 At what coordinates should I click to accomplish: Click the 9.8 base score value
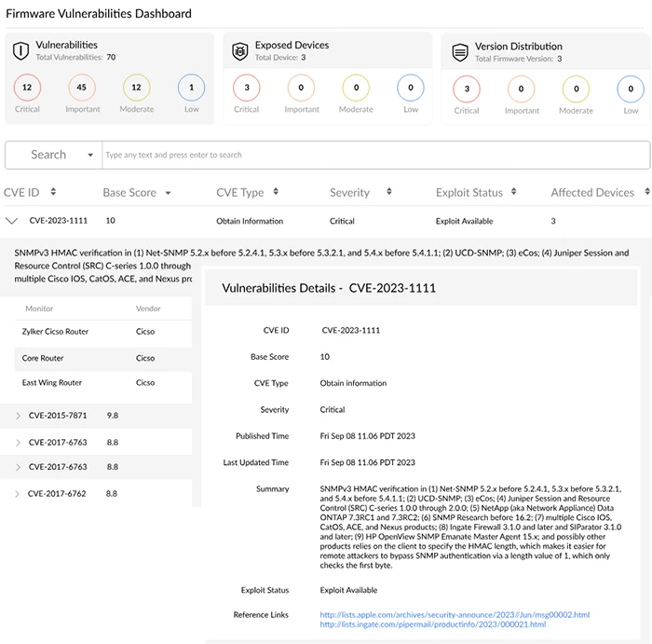coord(113,415)
